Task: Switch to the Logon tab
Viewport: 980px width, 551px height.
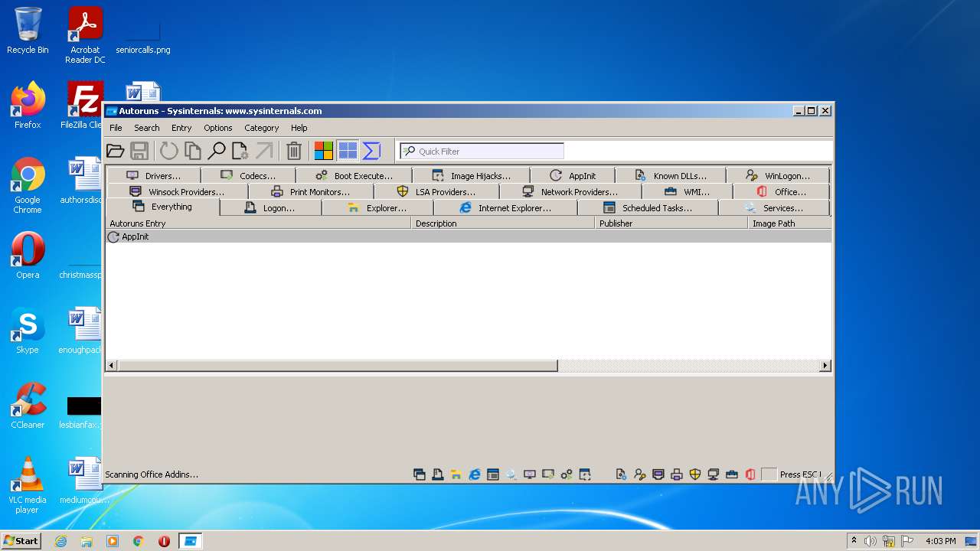Action: [269, 208]
